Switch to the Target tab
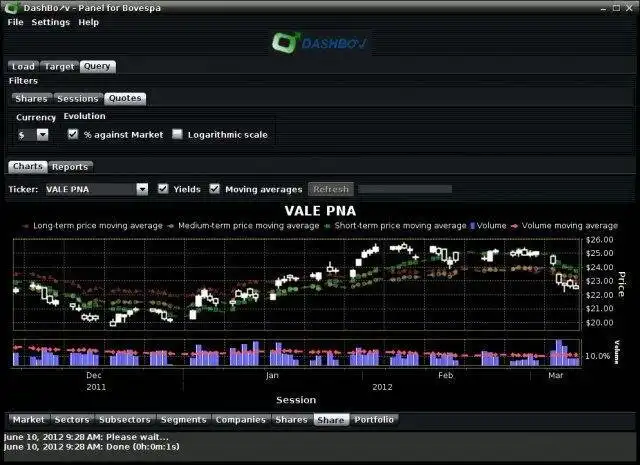Screen dimensions: 640x465 click(x=60, y=66)
